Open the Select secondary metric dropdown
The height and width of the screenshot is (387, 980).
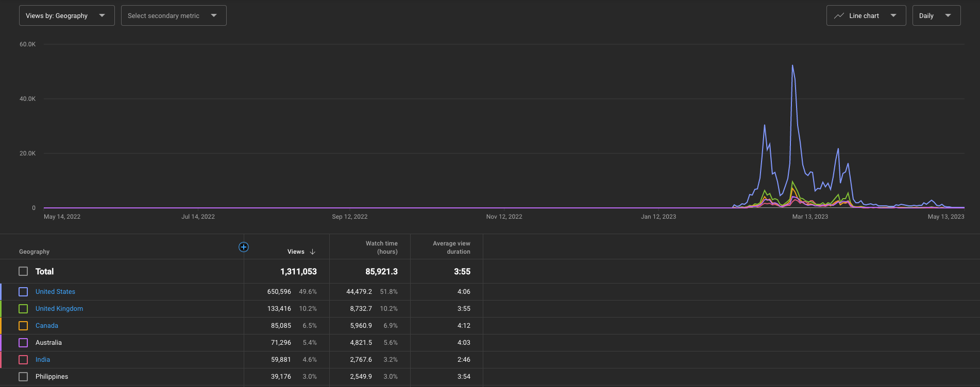[x=174, y=15]
